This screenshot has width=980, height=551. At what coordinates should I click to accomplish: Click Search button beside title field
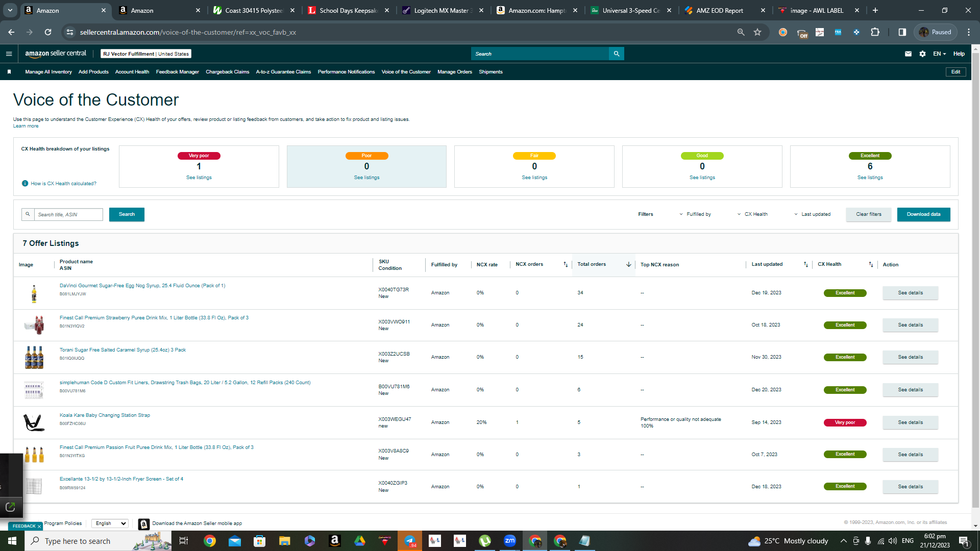click(127, 214)
